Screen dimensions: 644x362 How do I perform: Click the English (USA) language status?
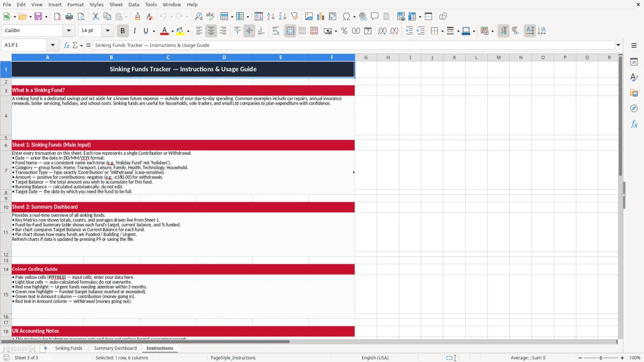click(x=375, y=358)
